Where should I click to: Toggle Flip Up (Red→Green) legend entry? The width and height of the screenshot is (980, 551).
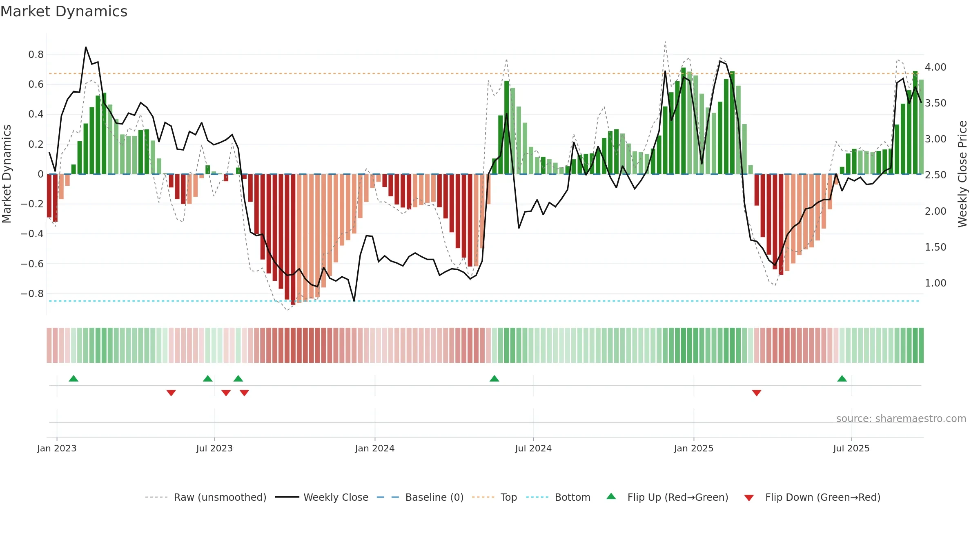667,497
